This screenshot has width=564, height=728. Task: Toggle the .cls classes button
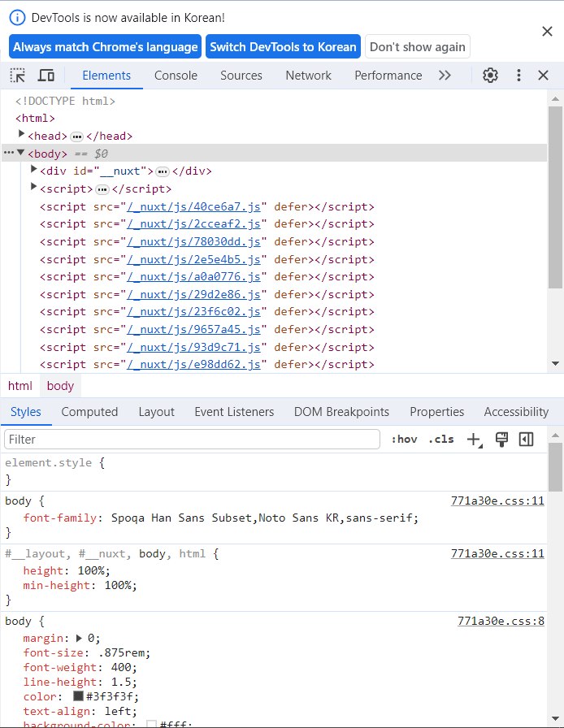pyautogui.click(x=441, y=440)
